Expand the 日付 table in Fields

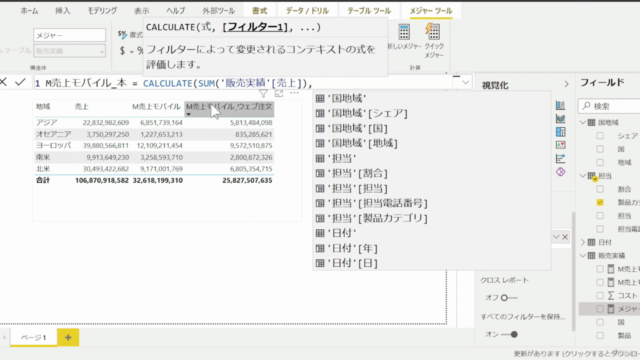(x=583, y=242)
